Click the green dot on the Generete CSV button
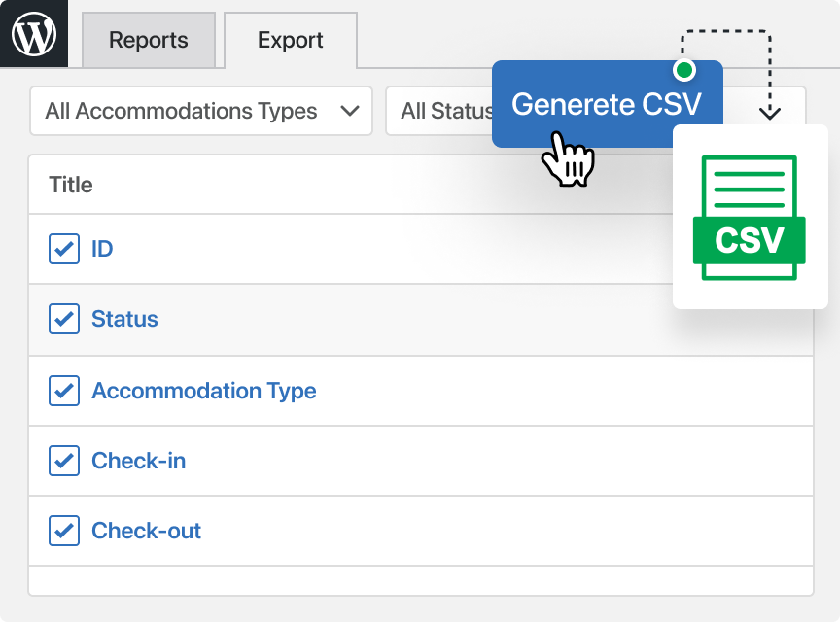This screenshot has width=840, height=622. click(x=684, y=70)
